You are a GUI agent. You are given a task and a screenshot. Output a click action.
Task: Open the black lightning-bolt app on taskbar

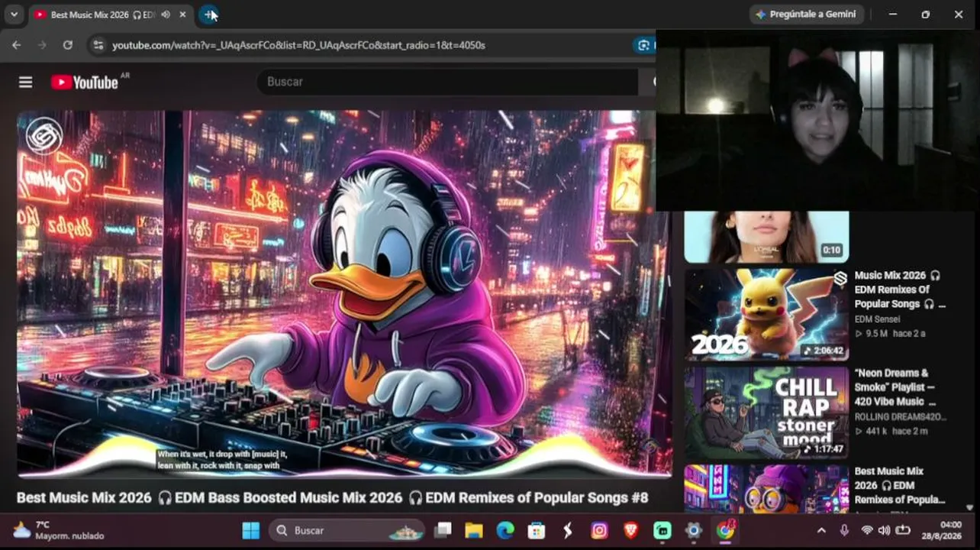pos(568,530)
